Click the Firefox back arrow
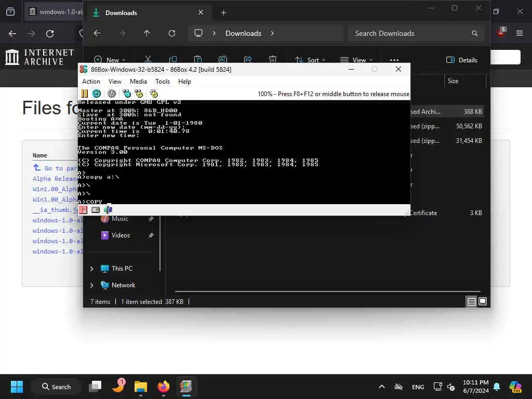Viewport: 532px width, 399px height. tap(12, 34)
